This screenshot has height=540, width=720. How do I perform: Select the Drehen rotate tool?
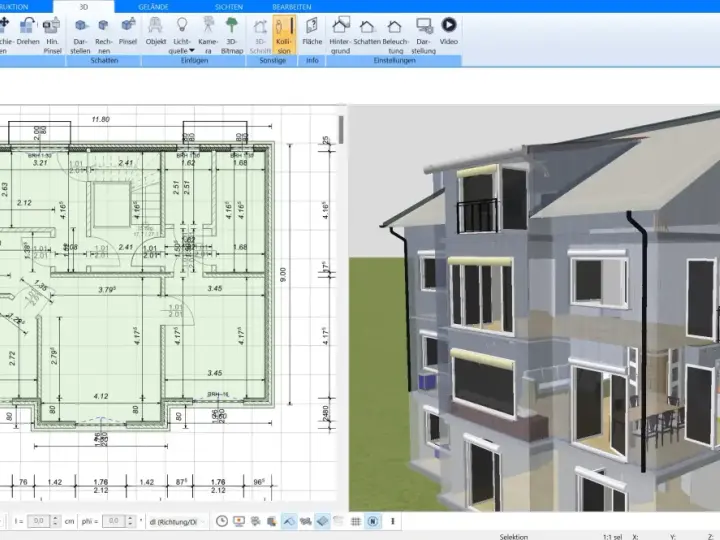[28, 31]
